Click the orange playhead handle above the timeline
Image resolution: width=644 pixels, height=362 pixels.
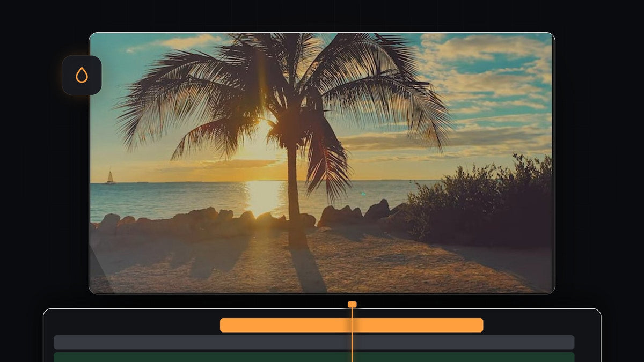click(352, 305)
